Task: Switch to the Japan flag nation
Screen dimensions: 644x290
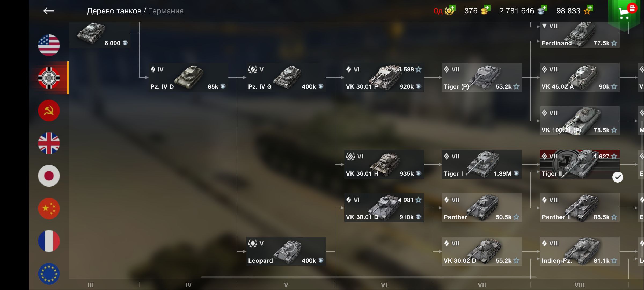Action: pyautogui.click(x=49, y=176)
